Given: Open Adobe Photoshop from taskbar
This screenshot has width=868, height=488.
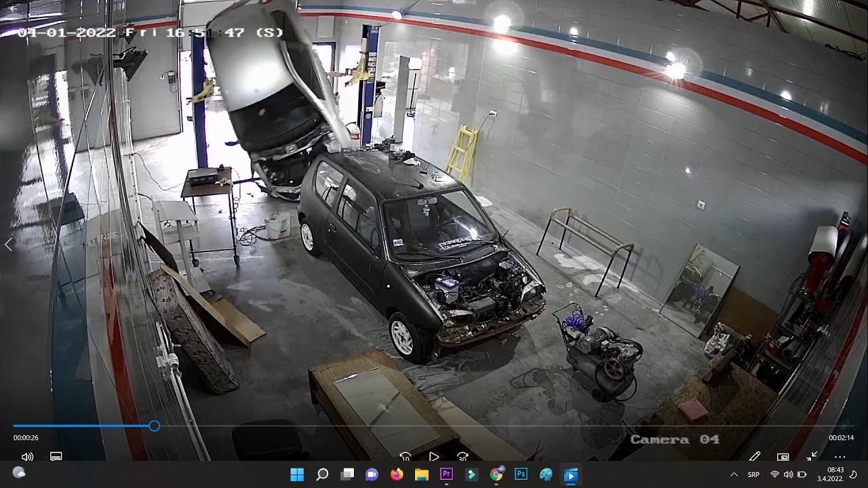Looking at the screenshot, I should point(521,474).
